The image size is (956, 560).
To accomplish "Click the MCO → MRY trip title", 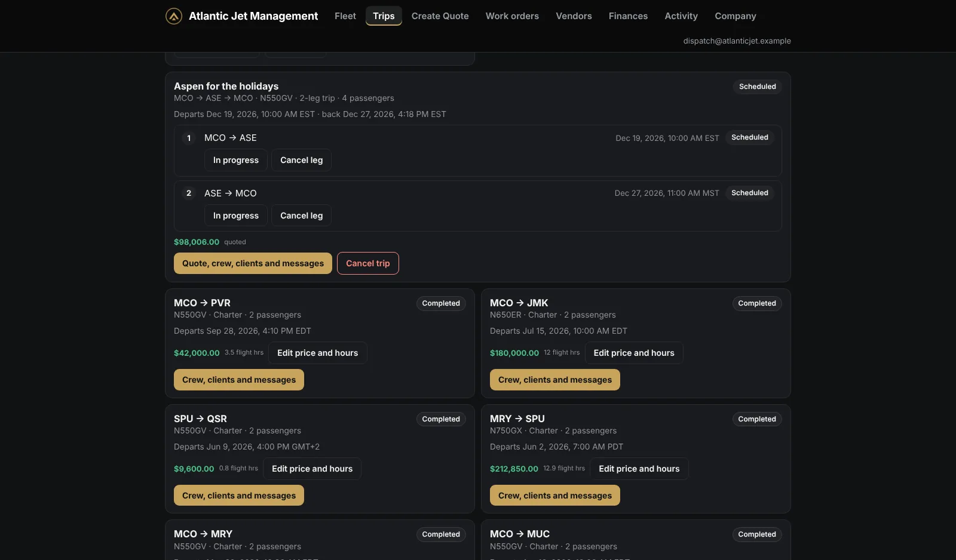I will tap(203, 534).
